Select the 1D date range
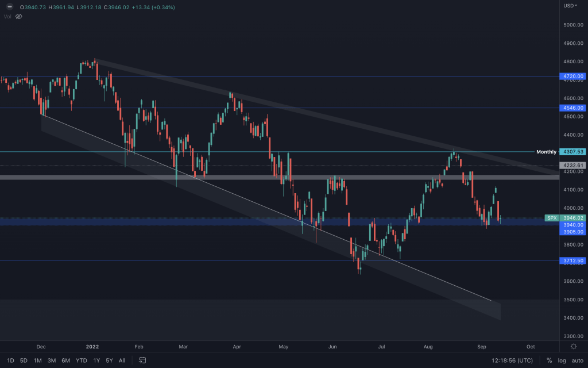 click(10, 361)
